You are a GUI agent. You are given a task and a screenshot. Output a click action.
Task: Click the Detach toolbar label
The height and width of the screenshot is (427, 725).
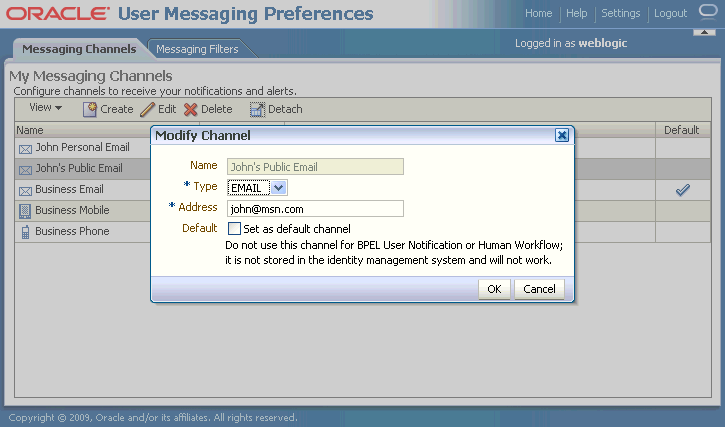point(285,109)
